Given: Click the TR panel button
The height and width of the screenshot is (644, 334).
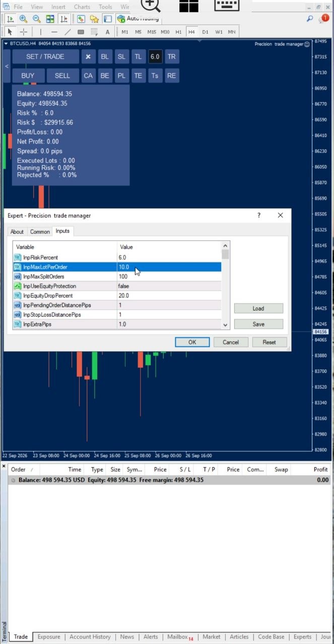Looking at the screenshot, I should (x=172, y=57).
